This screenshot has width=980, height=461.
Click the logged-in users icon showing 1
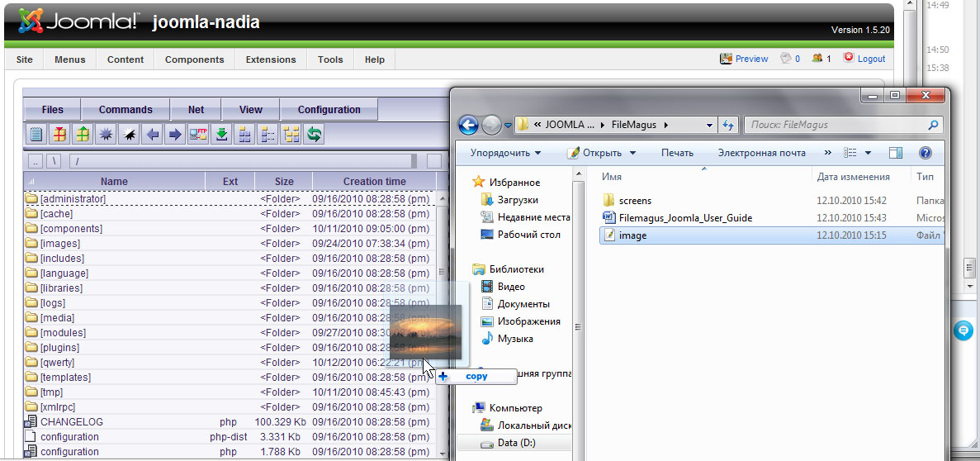tap(817, 58)
